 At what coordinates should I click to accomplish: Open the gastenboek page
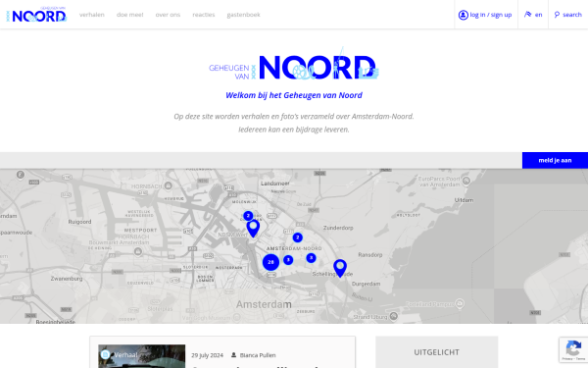(243, 15)
